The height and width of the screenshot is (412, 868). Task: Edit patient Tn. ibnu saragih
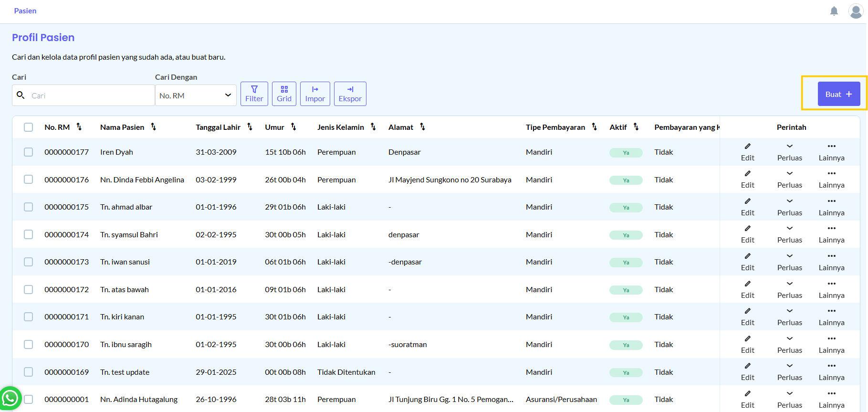click(x=748, y=345)
